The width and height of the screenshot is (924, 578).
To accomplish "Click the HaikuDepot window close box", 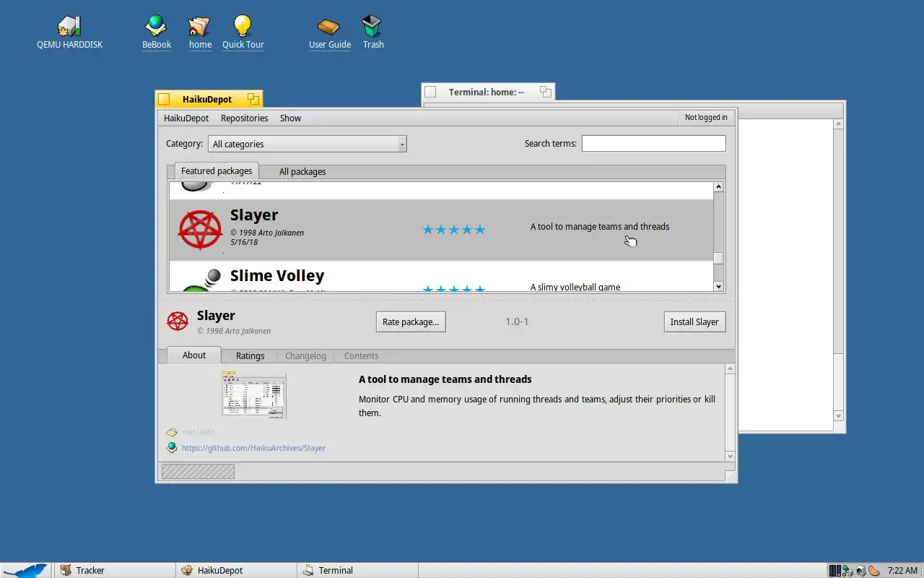I will tap(164, 99).
